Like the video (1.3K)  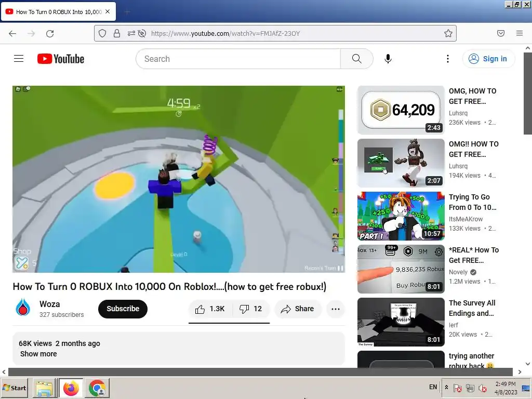click(210, 309)
